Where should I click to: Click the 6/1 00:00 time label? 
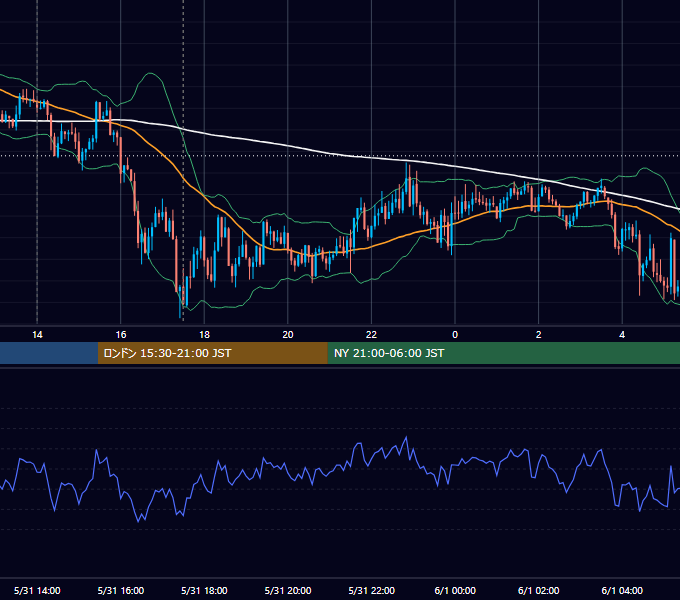click(x=455, y=590)
